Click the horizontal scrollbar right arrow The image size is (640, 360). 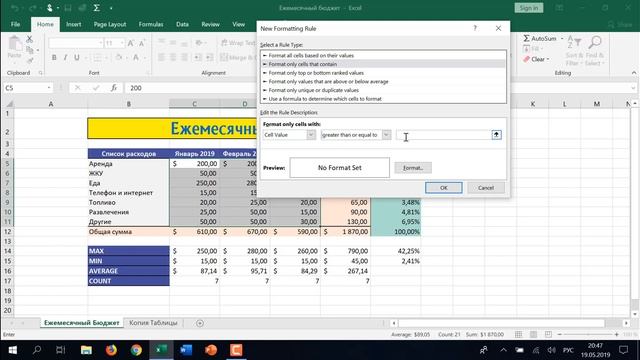(626, 323)
